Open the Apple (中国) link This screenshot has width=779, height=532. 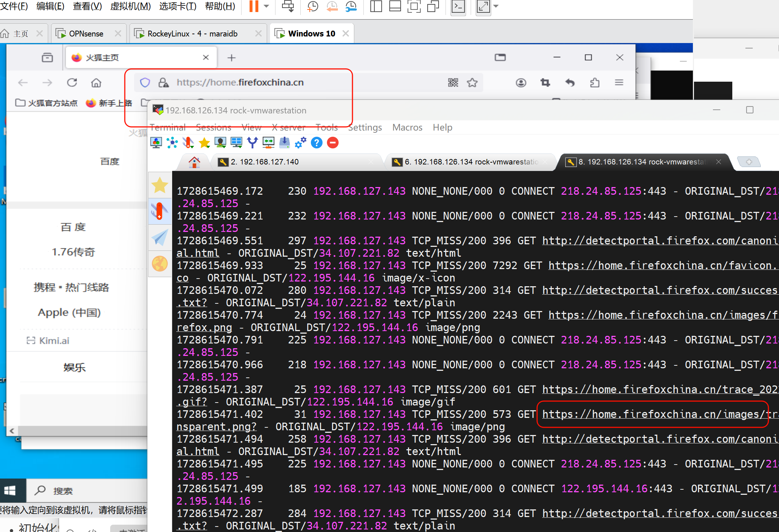point(69,312)
